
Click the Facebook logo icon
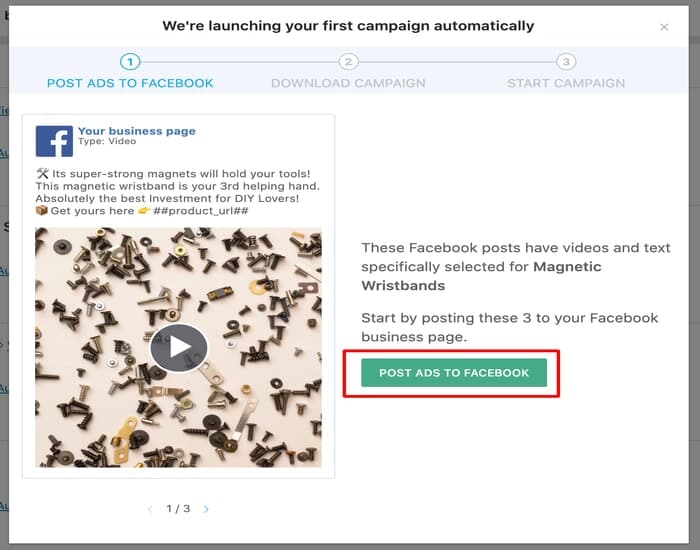tap(54, 141)
